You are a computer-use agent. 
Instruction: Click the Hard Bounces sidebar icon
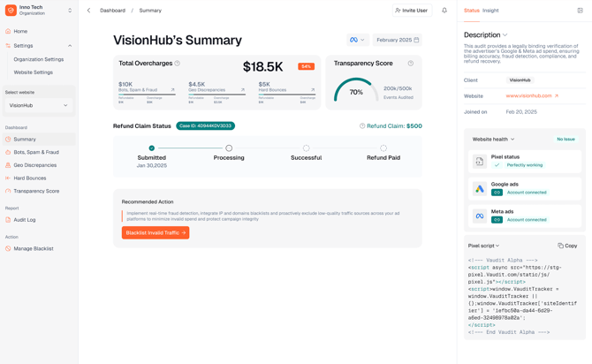tap(8, 178)
